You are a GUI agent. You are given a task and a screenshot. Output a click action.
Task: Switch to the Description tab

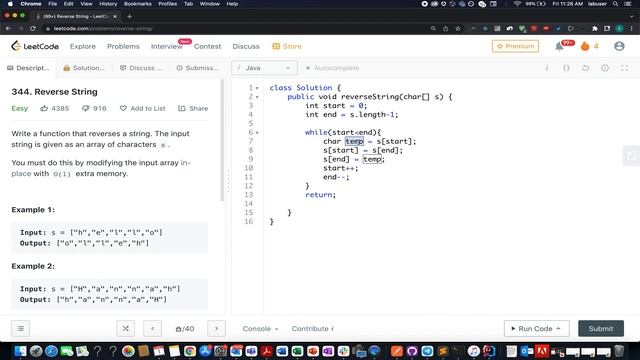[28, 68]
